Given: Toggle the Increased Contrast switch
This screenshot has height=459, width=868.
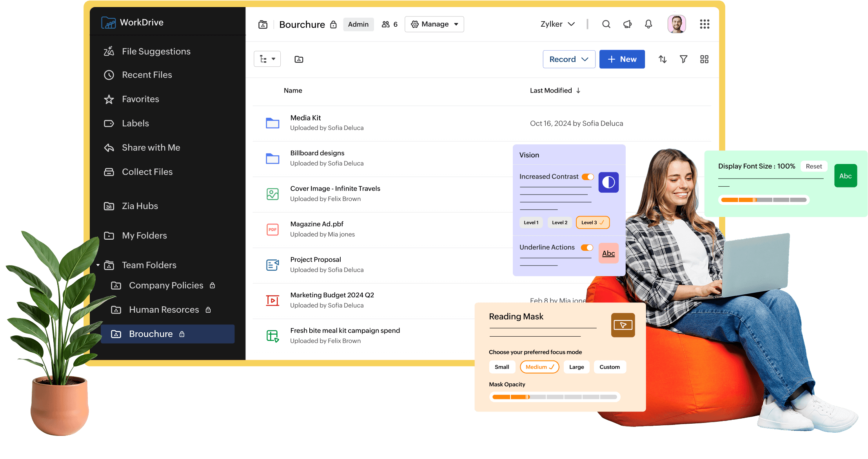Looking at the screenshot, I should [x=588, y=177].
